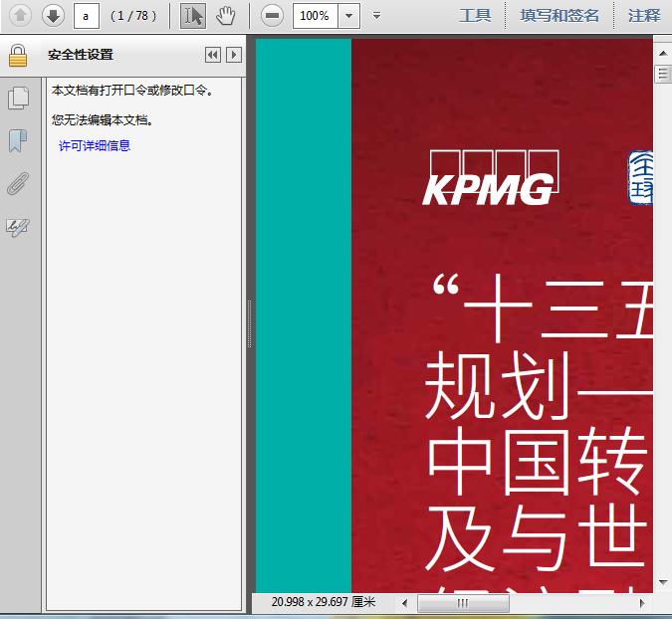
Task: Click the vertical scrollbar up arrow
Action: pos(663,54)
